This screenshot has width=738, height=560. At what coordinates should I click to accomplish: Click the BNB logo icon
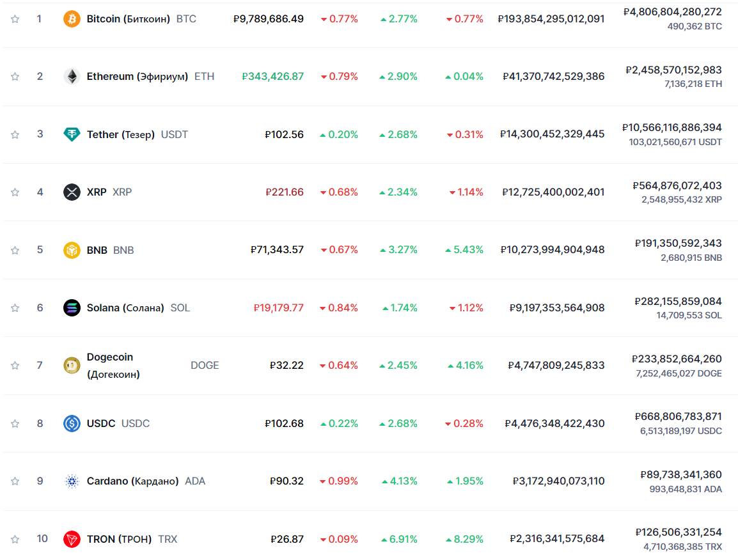coord(72,250)
